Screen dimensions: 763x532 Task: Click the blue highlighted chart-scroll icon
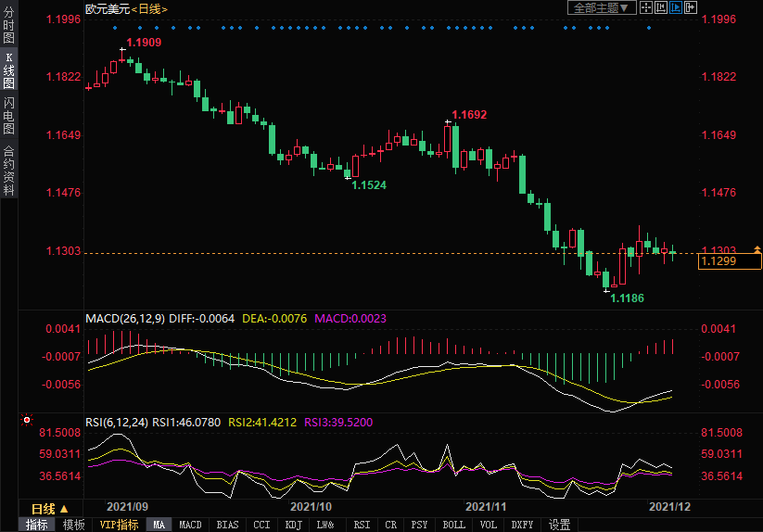point(675,7)
